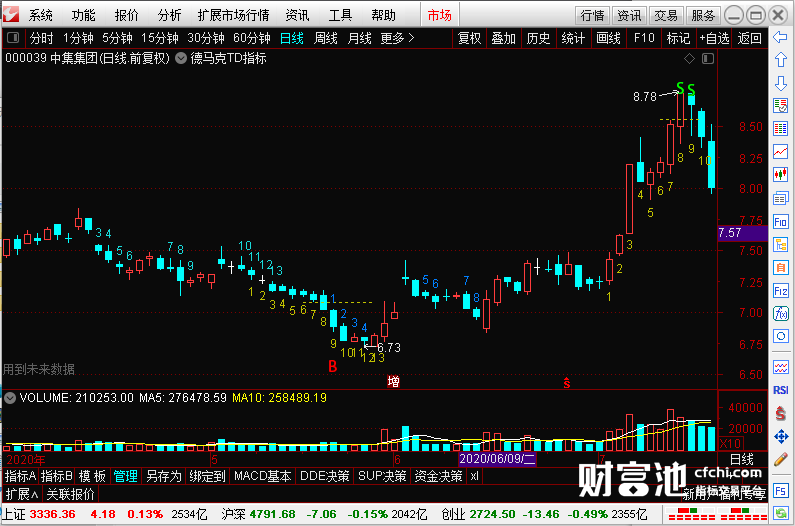Screen dimensions: 795x526
Task: Open the 工具 menu
Action: coord(340,15)
